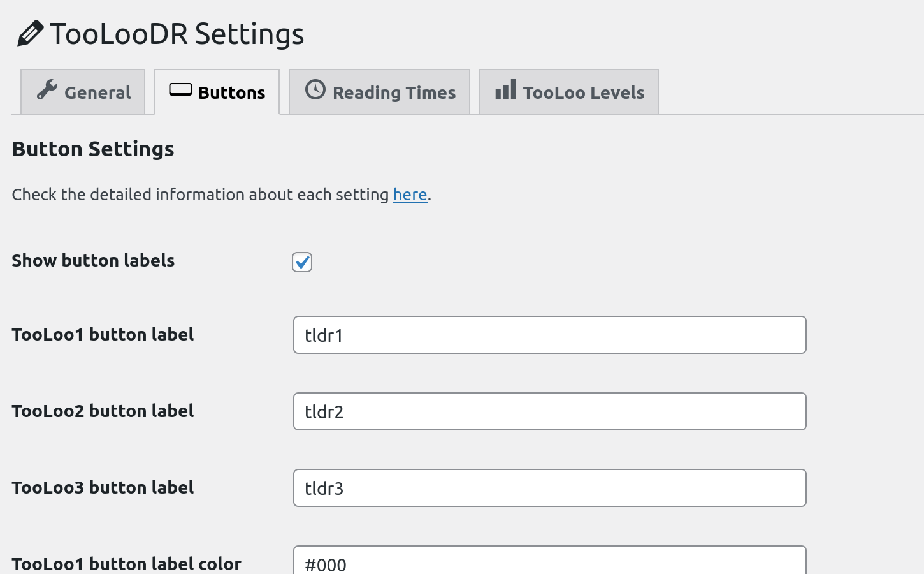Click the clock icon on Reading Times
Viewport: 924px width, 574px height.
pyautogui.click(x=315, y=90)
